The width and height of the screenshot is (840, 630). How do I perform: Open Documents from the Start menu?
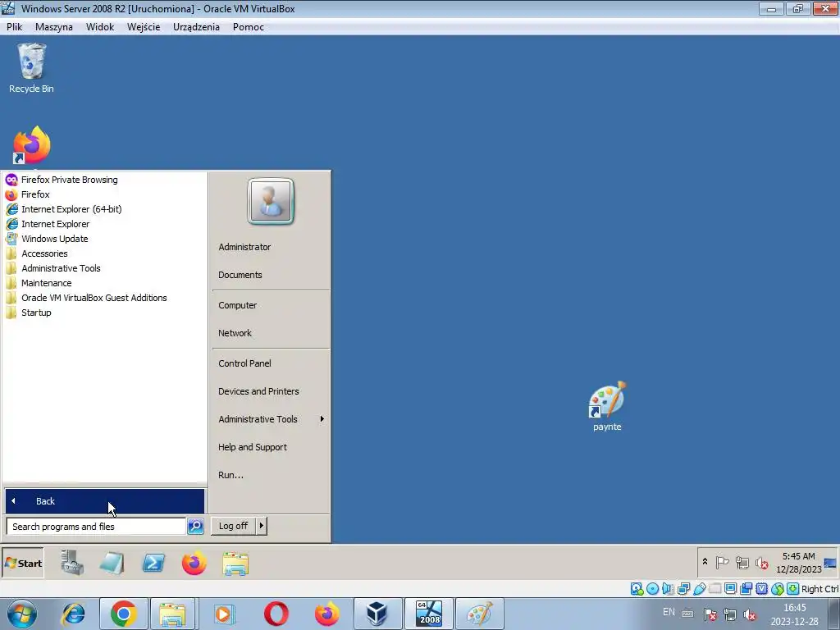coord(240,275)
